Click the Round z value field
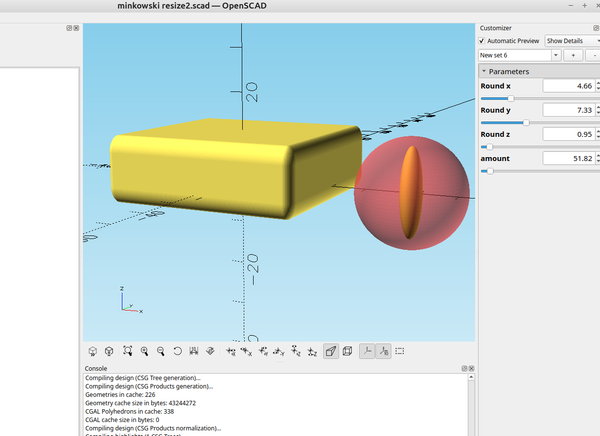This screenshot has height=436, width=600. point(569,134)
